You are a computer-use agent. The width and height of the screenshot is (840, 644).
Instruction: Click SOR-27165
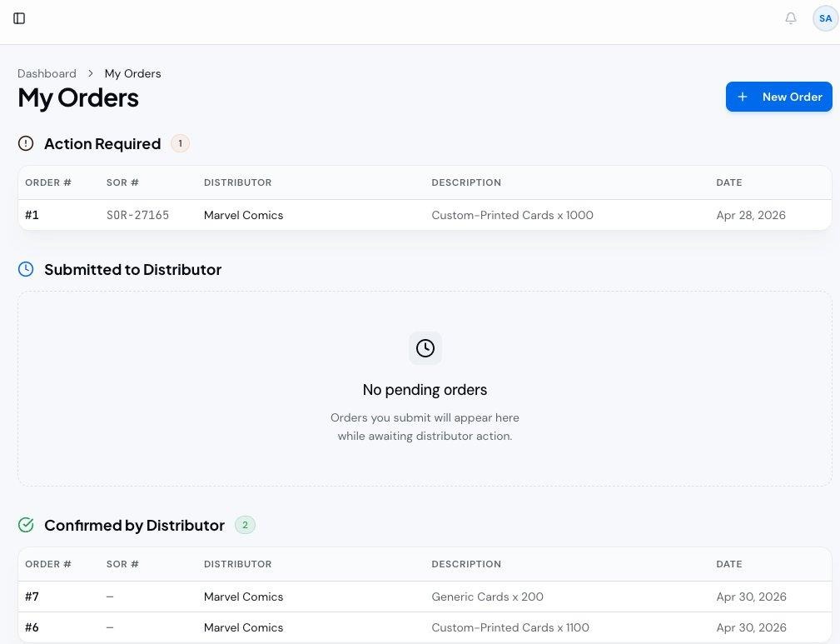pos(137,215)
